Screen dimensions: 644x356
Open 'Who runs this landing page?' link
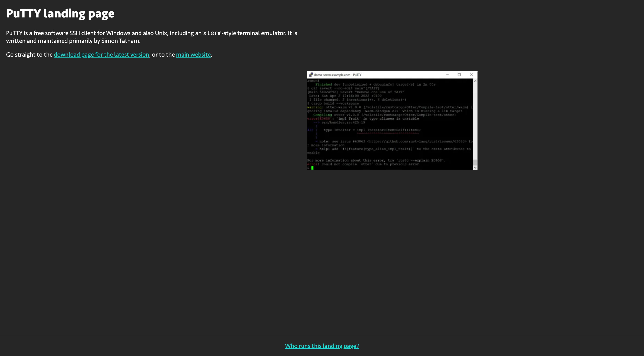(322, 346)
